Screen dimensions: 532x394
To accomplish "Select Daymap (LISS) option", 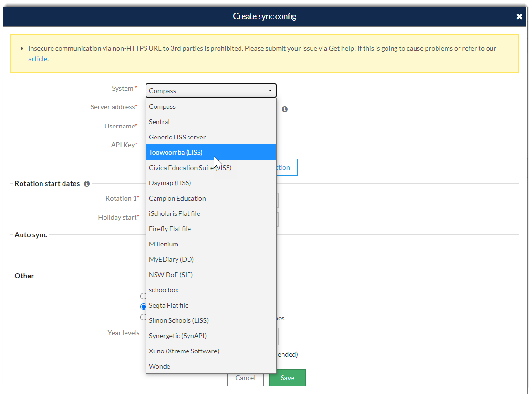I will click(x=211, y=183).
